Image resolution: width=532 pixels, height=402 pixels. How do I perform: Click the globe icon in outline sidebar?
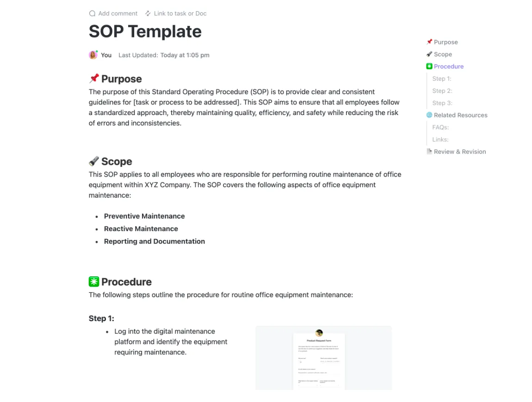[x=429, y=115]
